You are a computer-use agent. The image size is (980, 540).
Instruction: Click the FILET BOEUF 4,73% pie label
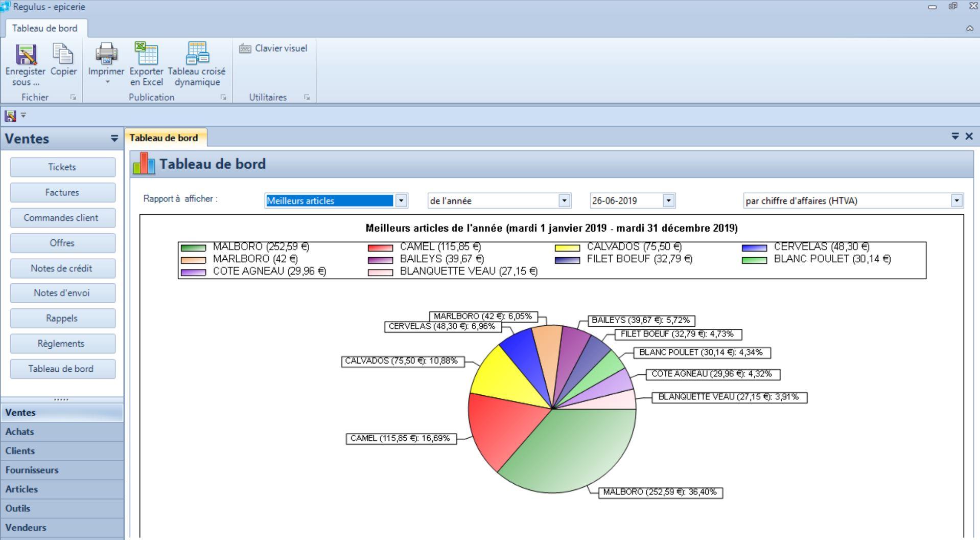[x=678, y=334]
